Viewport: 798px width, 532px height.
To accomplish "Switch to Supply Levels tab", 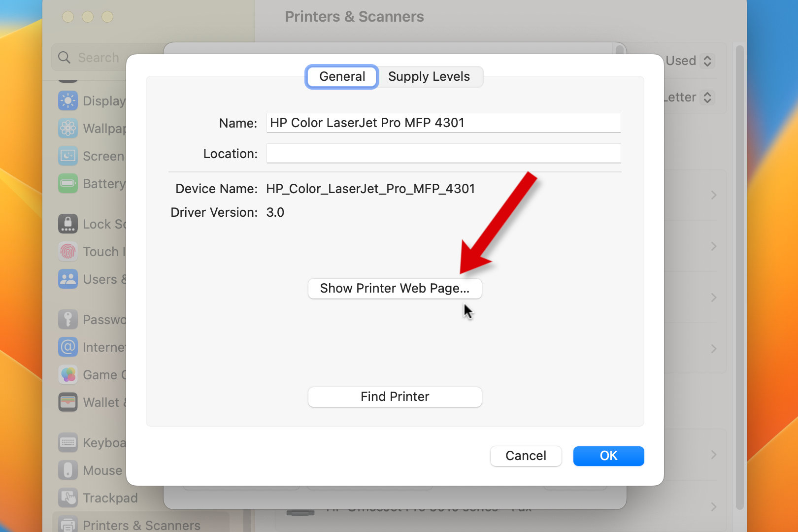I will click(x=429, y=77).
